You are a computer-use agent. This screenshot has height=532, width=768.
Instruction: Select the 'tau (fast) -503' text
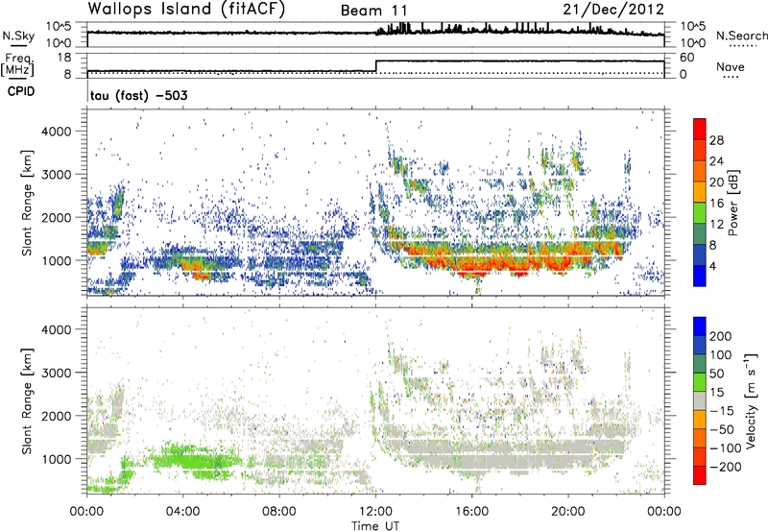[139, 95]
